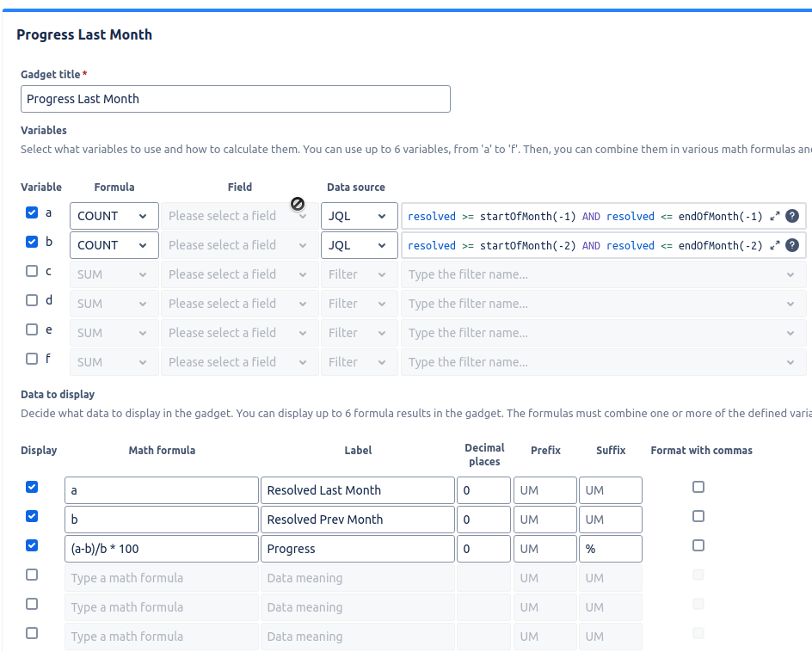The width and height of the screenshot is (812, 652).
Task: Edit the '(a-b)/b * 100' formula field
Action: pyautogui.click(x=162, y=549)
